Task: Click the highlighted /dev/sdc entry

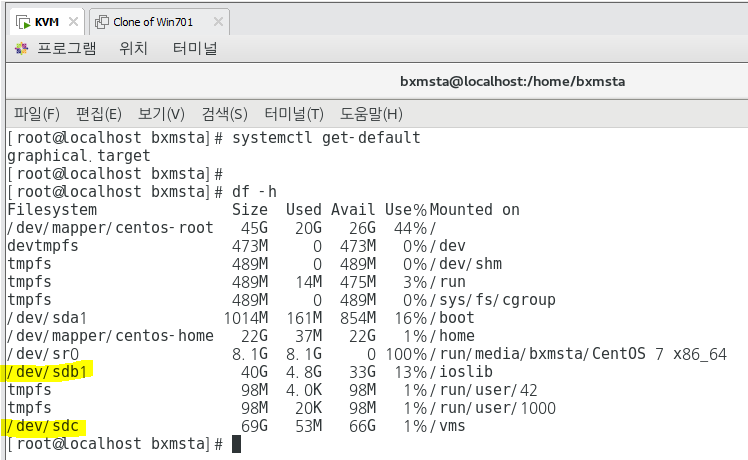Action: pyautogui.click(x=43, y=426)
